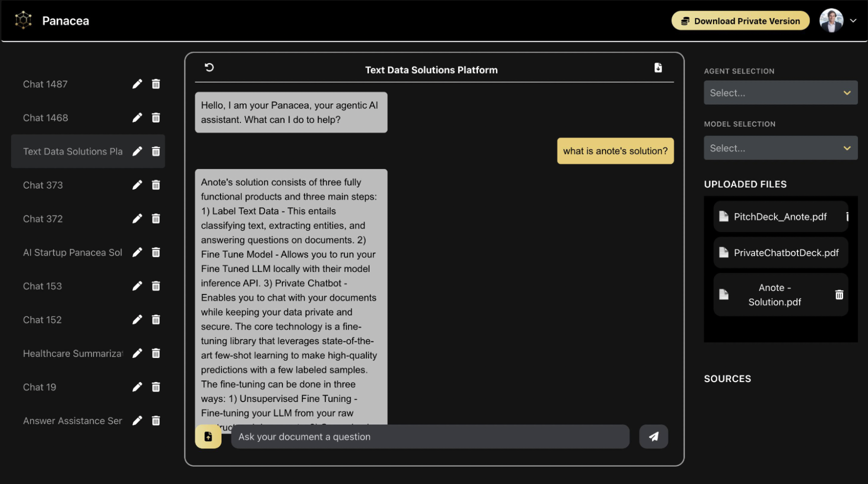Delete AI Startup Panacea Sol chat
This screenshot has width=868, height=484.
156,252
